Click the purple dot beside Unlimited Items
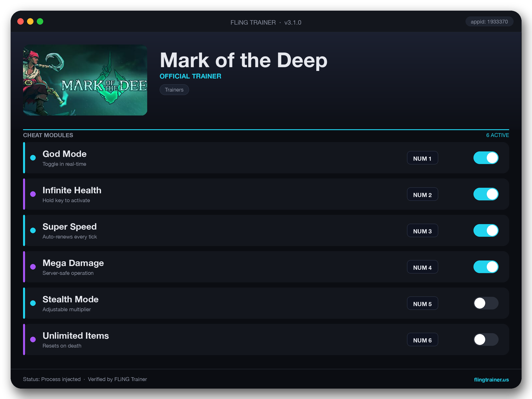Screen dimensions: 532x399 (x=33, y=339)
